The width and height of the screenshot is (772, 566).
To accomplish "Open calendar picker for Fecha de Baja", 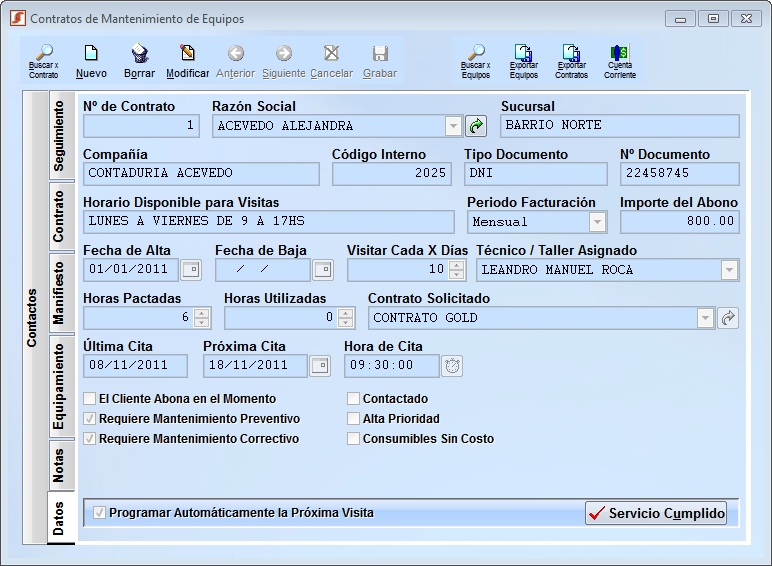I will pyautogui.click(x=323, y=270).
